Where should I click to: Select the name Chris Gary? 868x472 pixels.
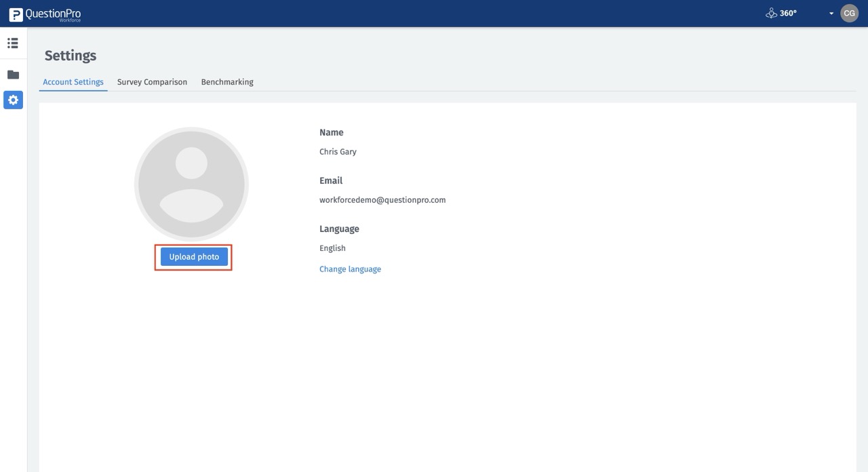click(338, 151)
